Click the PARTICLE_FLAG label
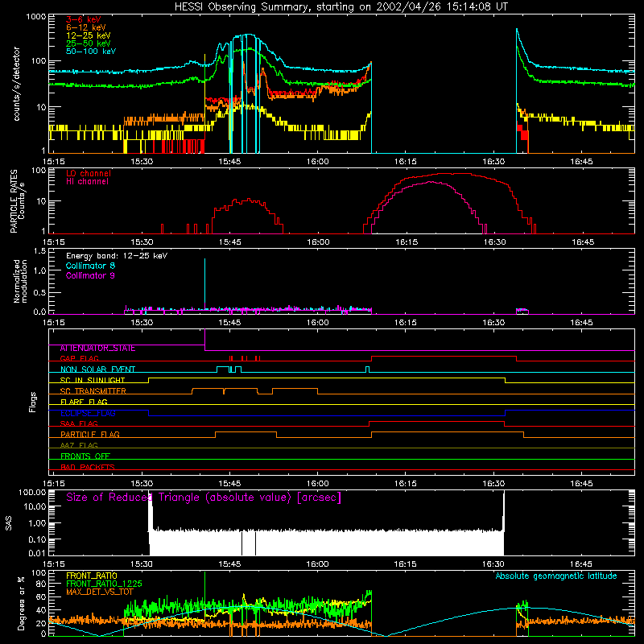Image resolution: width=644 pixels, height=644 pixels. coord(90,435)
